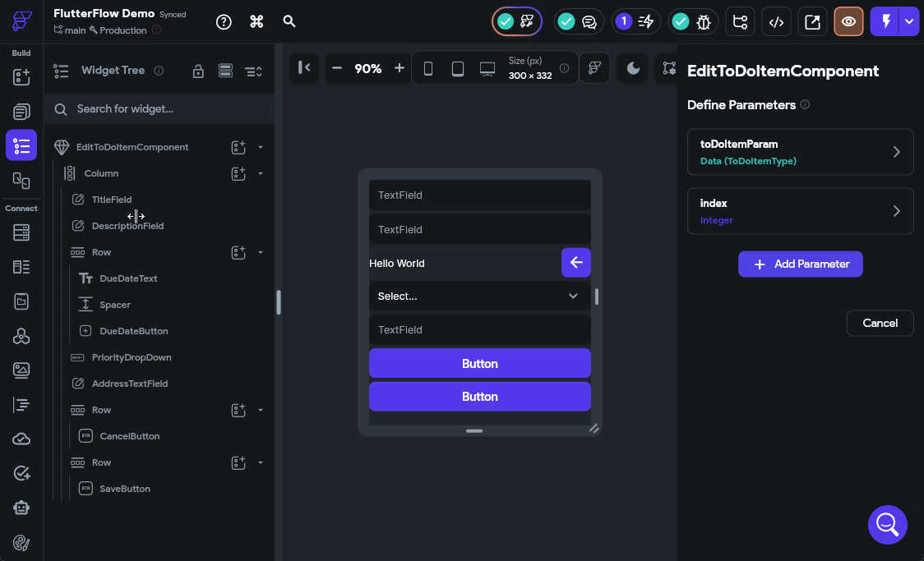
Task: Collapse the Row containing CancelButton
Action: [x=261, y=411]
